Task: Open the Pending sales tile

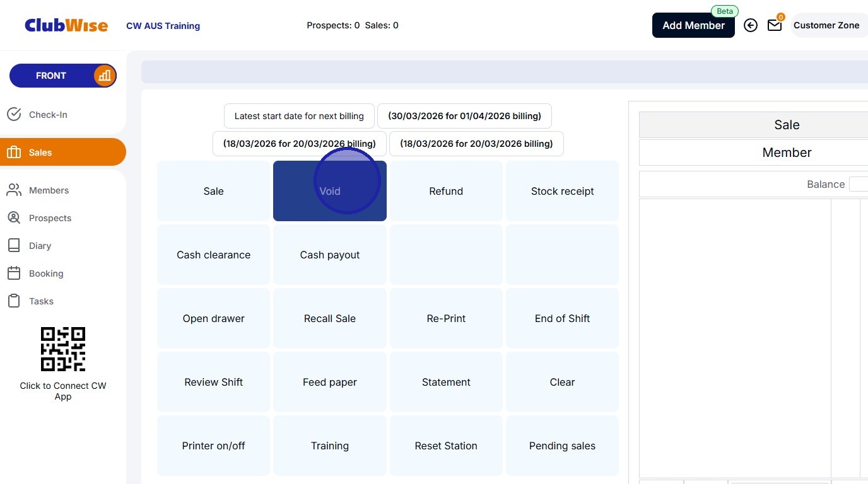Action: tap(563, 446)
